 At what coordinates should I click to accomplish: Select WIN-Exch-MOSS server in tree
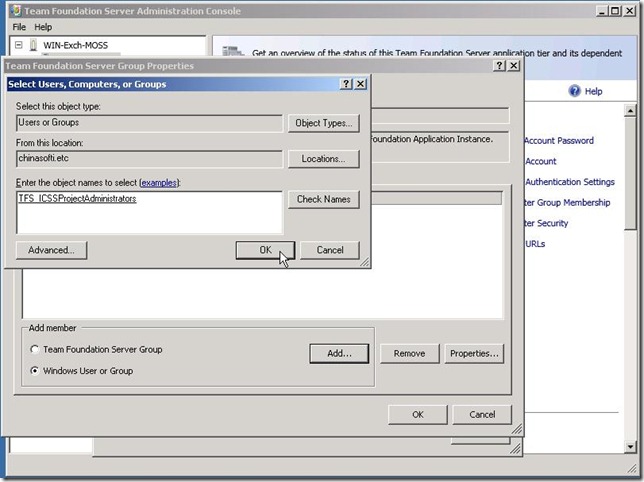pos(76,45)
